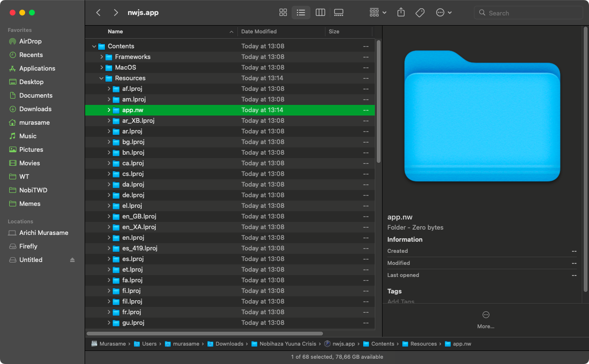Viewport: 589px width, 364px height.
Task: Jump to Nobihaza Yuuna Crisis in path bar
Action: click(285, 344)
